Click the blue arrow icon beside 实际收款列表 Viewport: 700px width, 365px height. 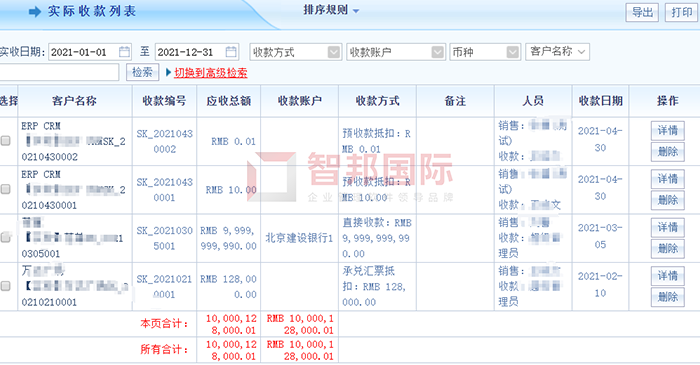pos(35,12)
